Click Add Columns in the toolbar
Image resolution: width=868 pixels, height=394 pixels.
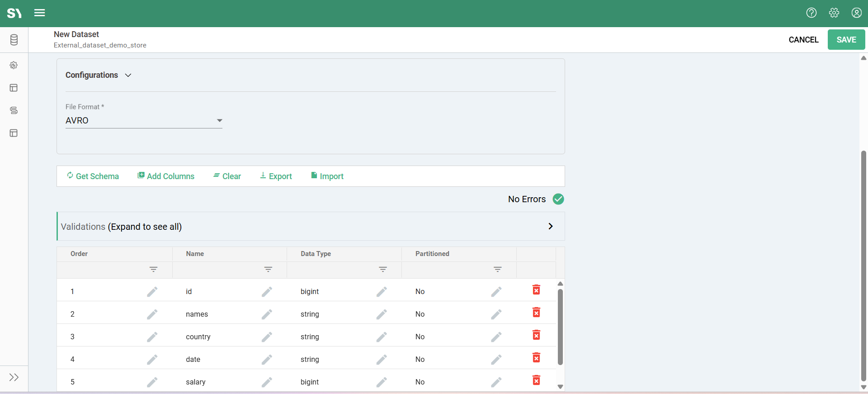(x=166, y=176)
